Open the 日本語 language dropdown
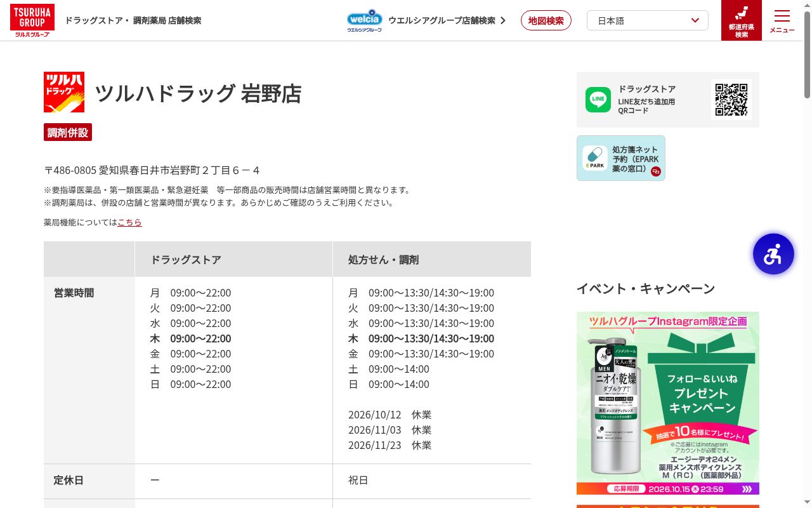 click(x=648, y=20)
